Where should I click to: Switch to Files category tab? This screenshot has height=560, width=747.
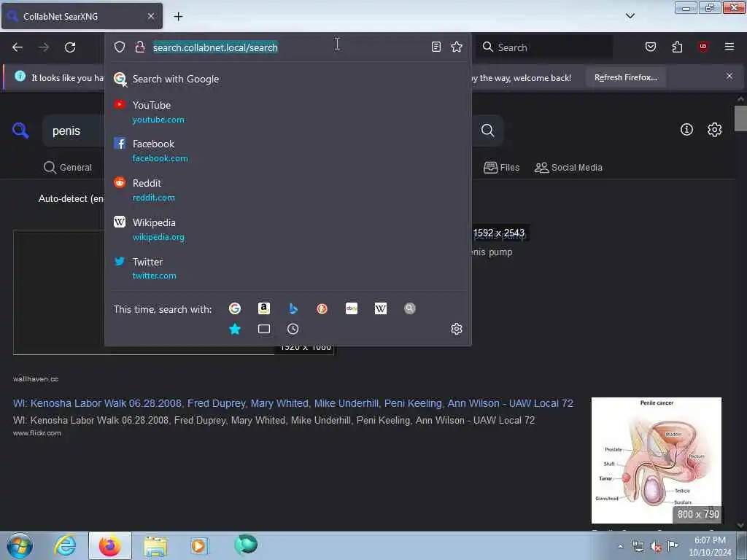point(502,168)
